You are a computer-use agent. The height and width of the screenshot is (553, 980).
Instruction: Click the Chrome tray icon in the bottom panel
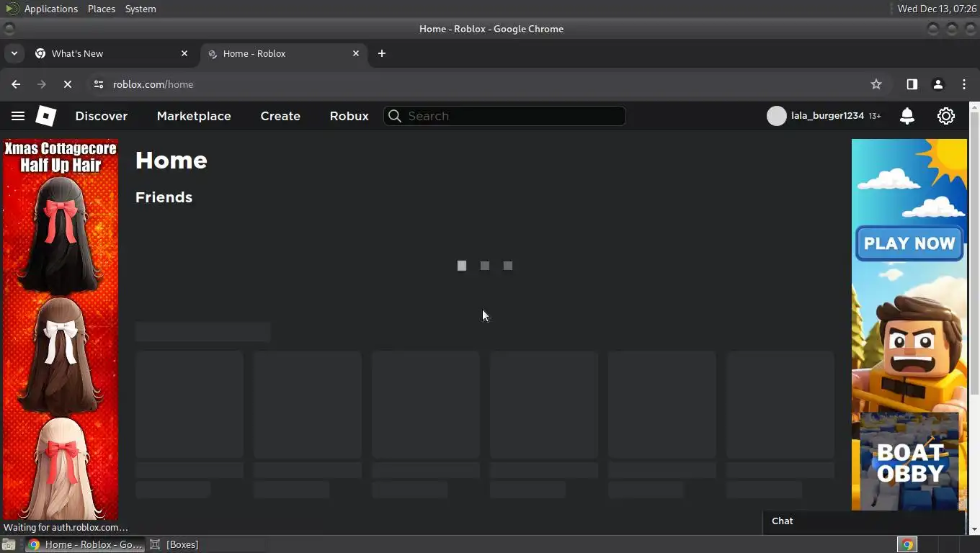pyautogui.click(x=908, y=544)
